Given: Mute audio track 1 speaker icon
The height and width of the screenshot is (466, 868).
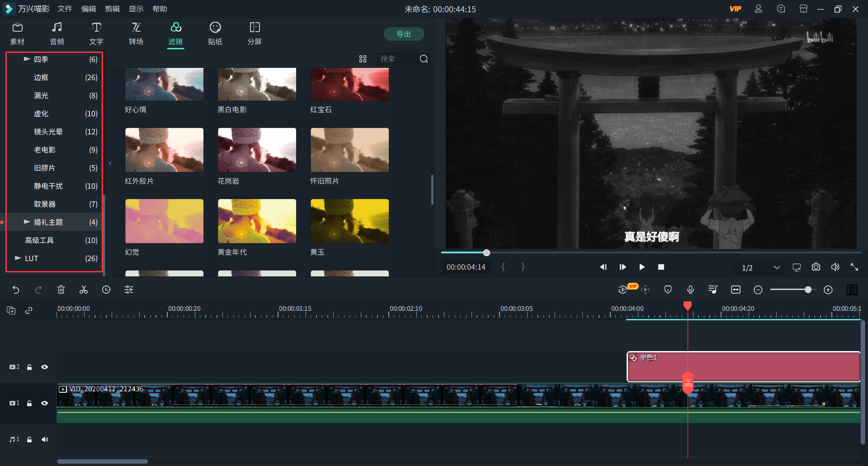Looking at the screenshot, I should [x=45, y=439].
